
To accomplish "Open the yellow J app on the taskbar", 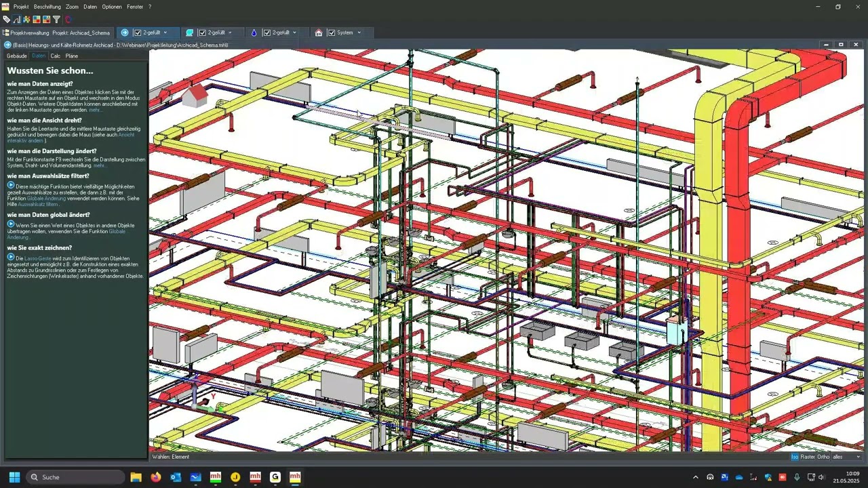I will click(235, 477).
